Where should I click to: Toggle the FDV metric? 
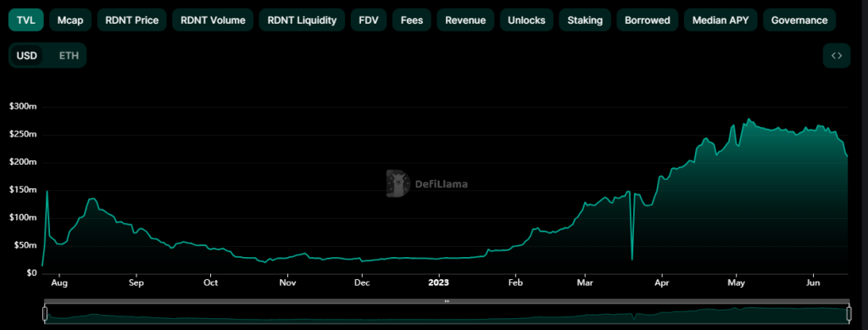369,20
